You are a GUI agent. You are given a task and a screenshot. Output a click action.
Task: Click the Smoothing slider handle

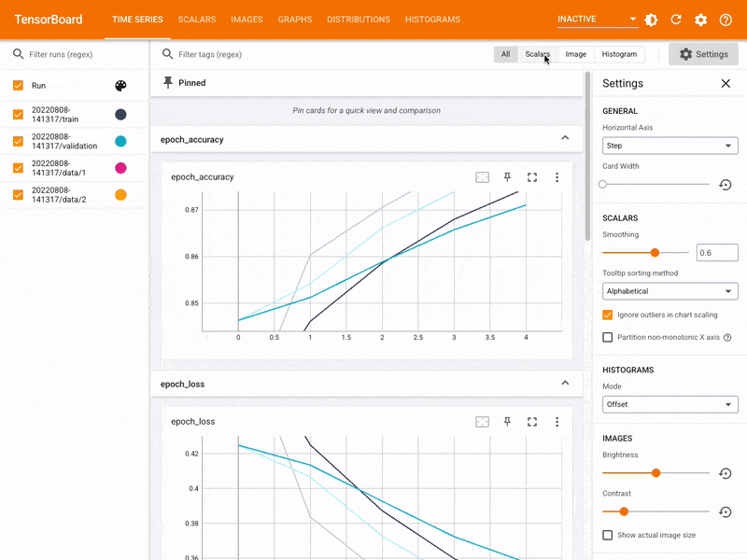[655, 253]
